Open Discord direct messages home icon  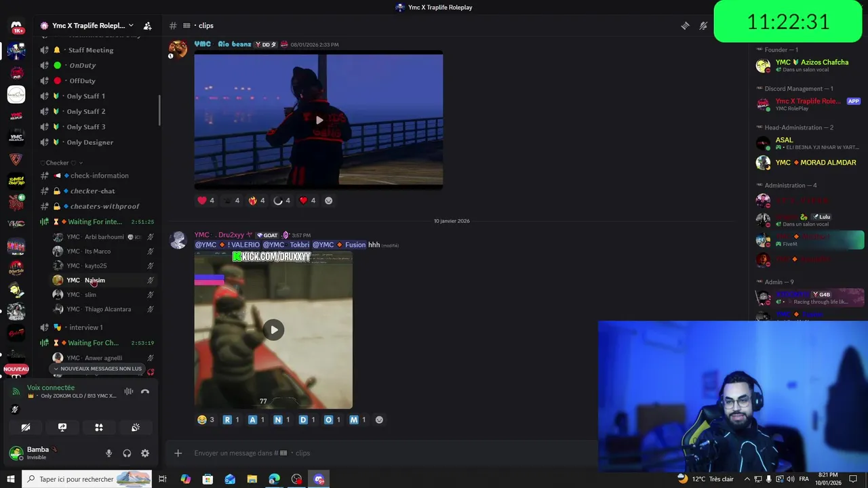pos(16,28)
